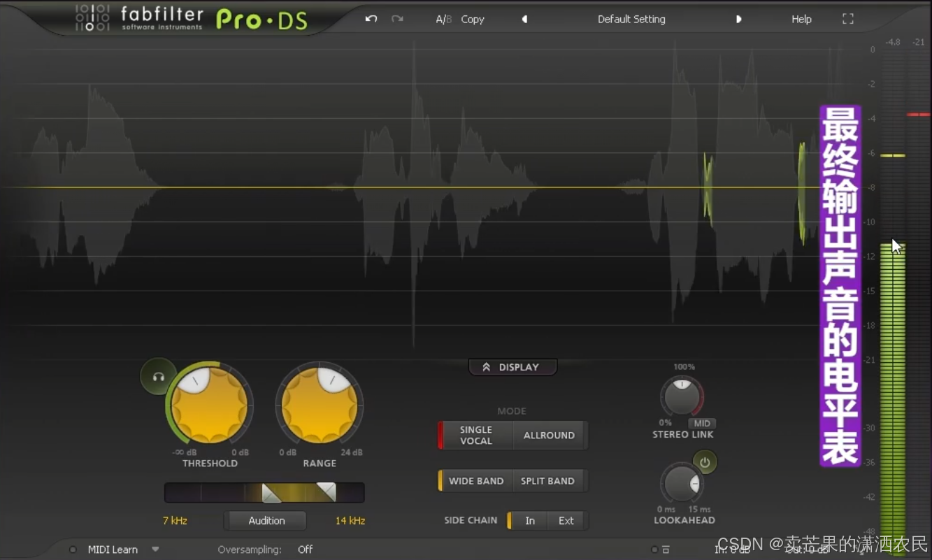Toggle the MID stereo link button
Screen dimensions: 932x560
click(702, 423)
